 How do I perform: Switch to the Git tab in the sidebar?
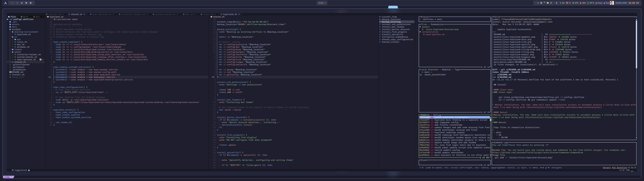(36, 17)
